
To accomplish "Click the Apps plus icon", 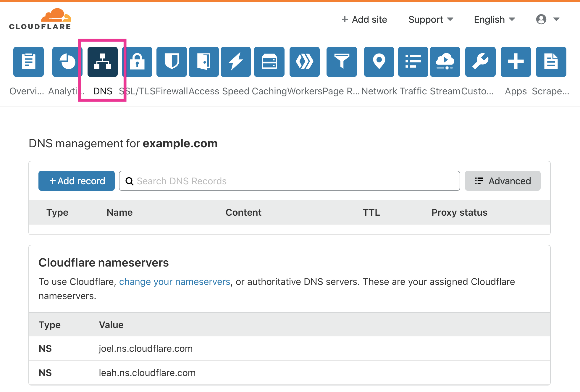I will (x=516, y=62).
